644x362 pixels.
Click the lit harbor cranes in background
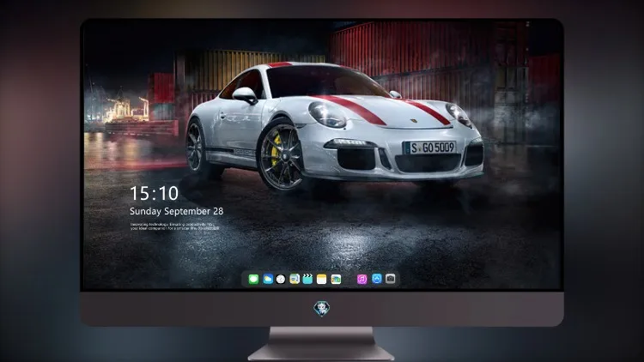(x=119, y=107)
